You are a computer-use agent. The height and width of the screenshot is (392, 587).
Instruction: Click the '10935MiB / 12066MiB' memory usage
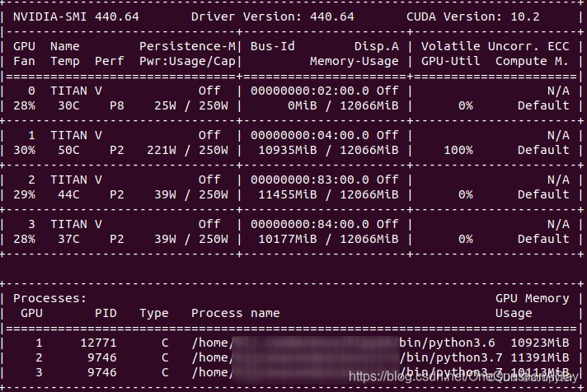point(328,151)
